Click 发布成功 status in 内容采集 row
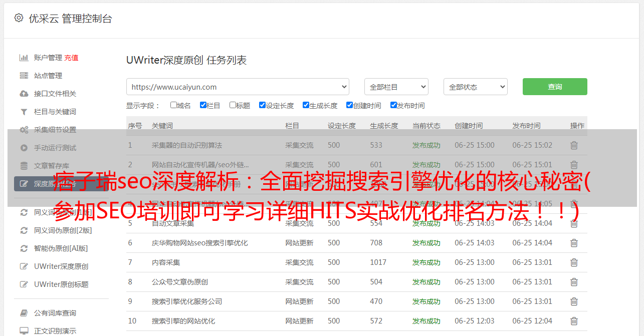 click(426, 262)
